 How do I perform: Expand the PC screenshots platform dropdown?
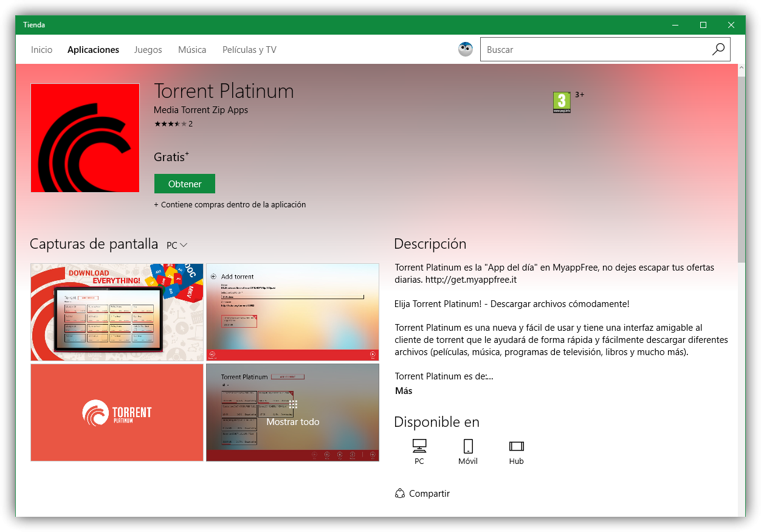(177, 245)
